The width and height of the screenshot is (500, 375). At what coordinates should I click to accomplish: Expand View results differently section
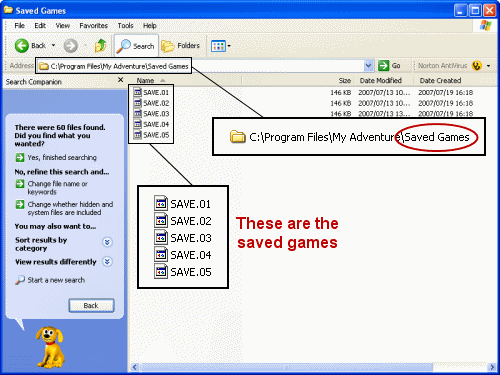click(x=107, y=262)
